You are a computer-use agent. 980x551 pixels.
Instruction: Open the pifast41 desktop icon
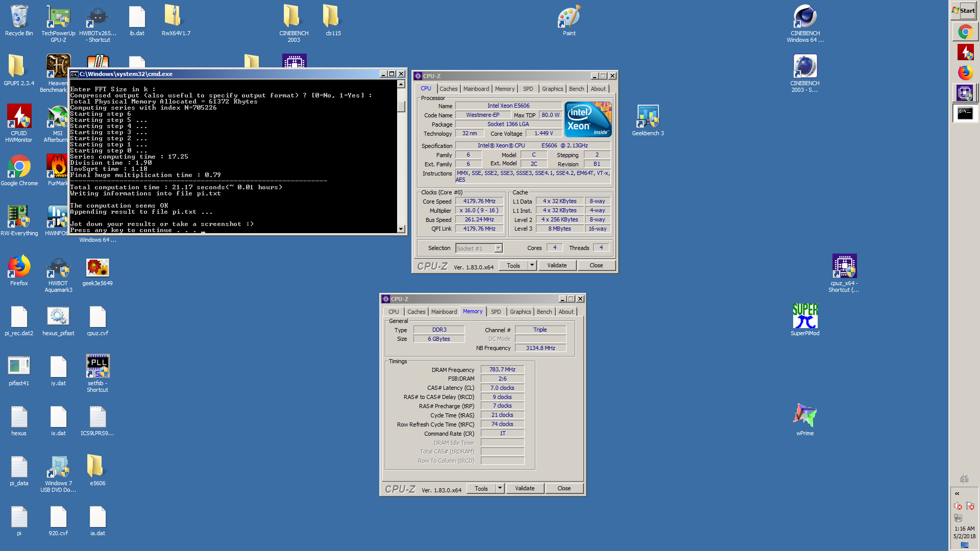click(x=19, y=370)
